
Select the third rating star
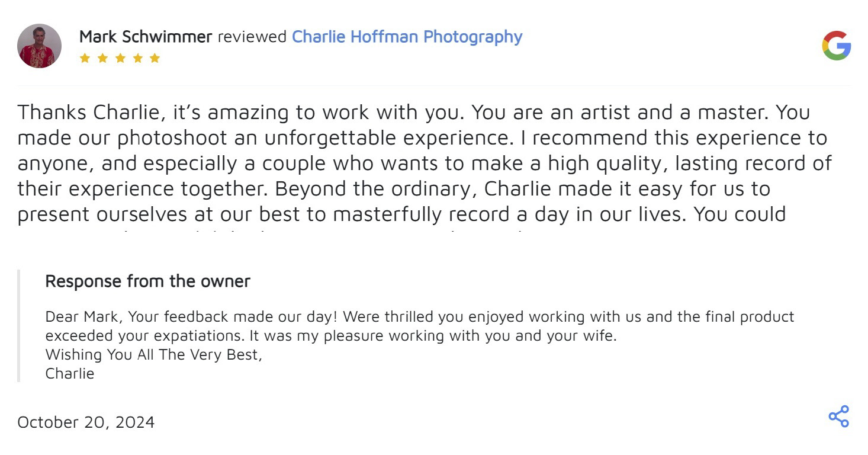(x=120, y=58)
